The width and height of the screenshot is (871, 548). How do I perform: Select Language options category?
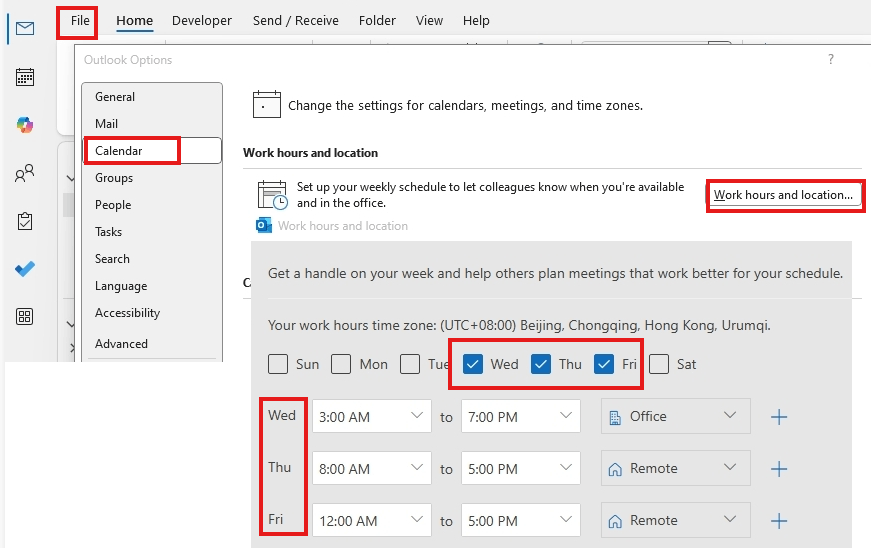pos(152,286)
